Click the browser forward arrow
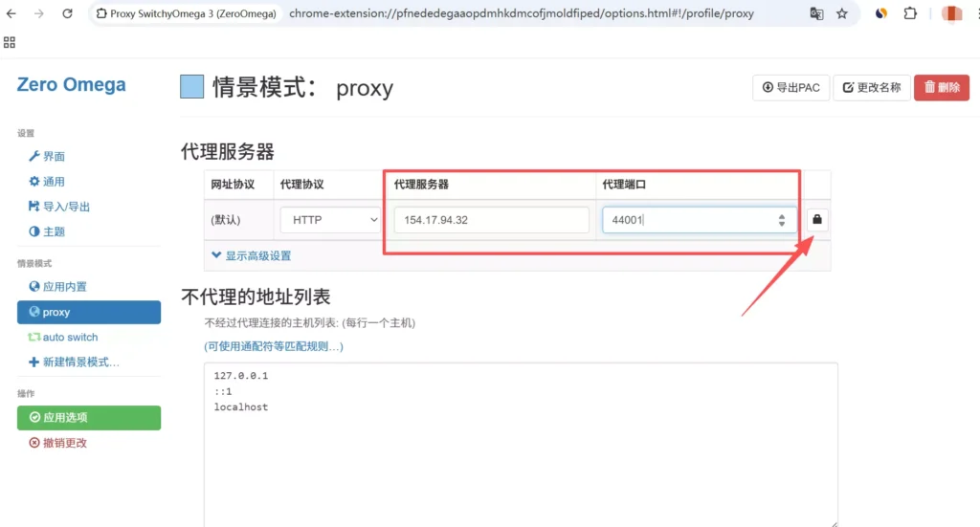 (x=38, y=14)
